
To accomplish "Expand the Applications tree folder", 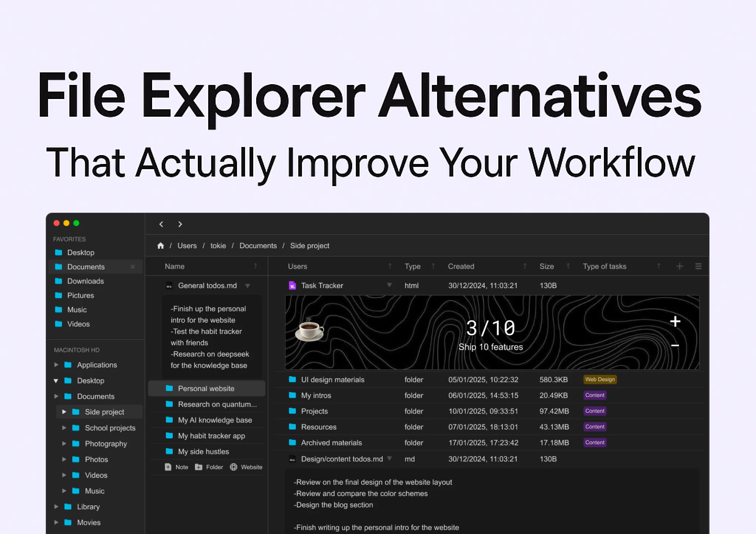I will pyautogui.click(x=56, y=365).
